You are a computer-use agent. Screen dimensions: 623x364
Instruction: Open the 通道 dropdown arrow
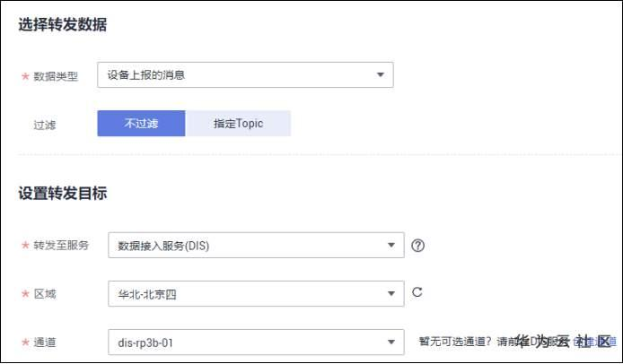[390, 342]
